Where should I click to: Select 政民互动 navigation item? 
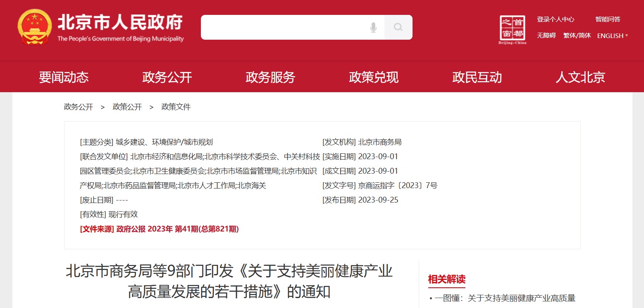(477, 77)
